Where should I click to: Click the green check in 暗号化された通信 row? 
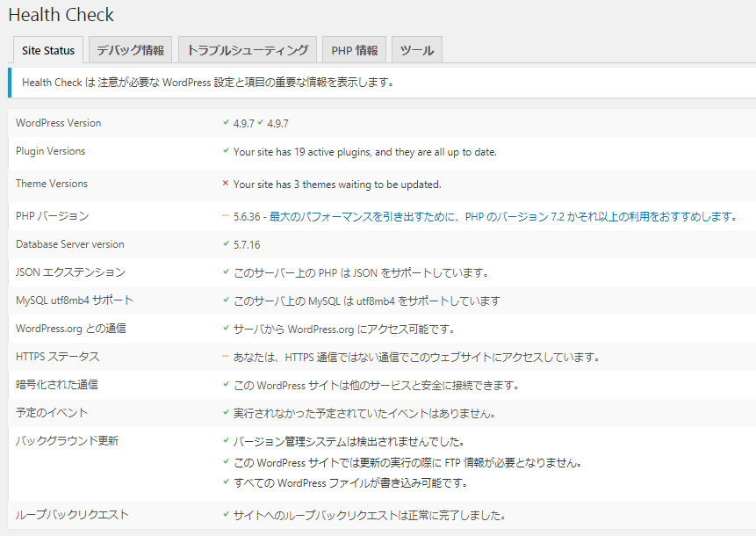226,384
